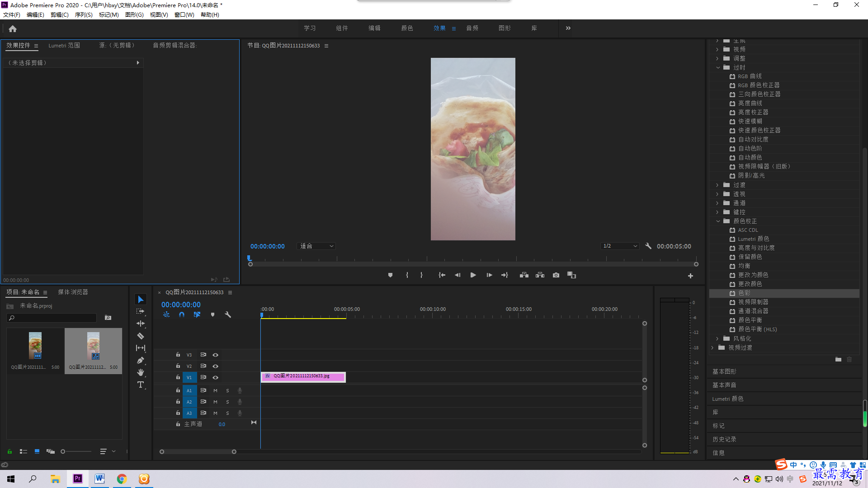The image size is (868, 488).
Task: Open the zoom level dropdown
Action: (x=317, y=246)
